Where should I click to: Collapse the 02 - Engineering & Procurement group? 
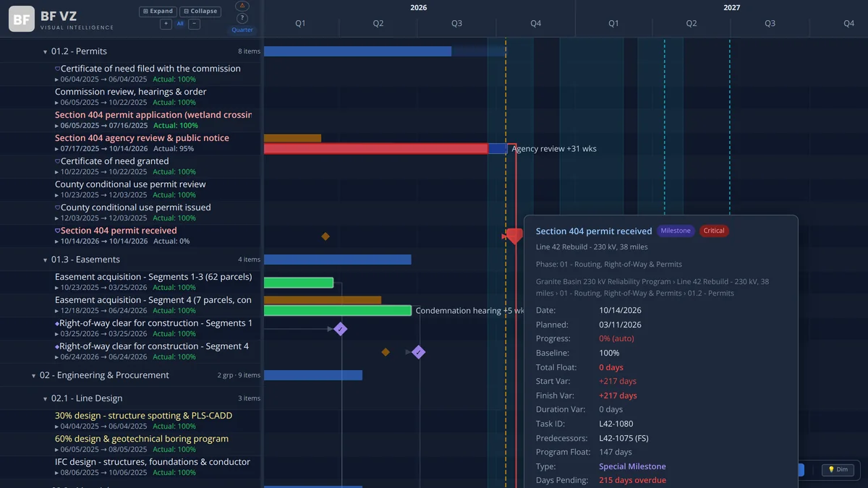[33, 376]
